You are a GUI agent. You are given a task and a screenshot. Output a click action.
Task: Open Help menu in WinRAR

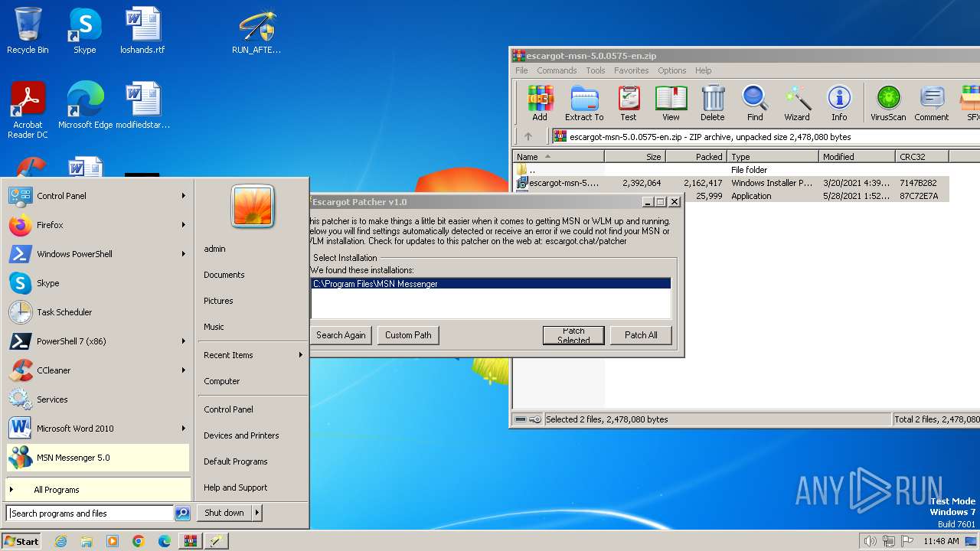point(704,70)
